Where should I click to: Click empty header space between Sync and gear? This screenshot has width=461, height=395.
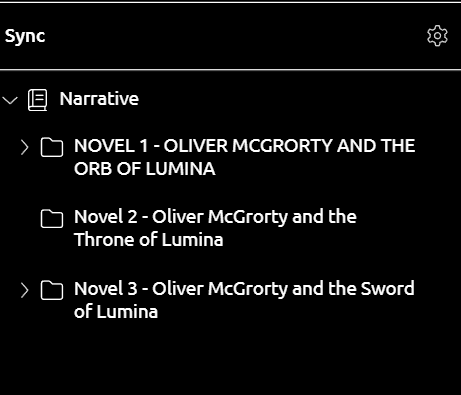coord(233,36)
